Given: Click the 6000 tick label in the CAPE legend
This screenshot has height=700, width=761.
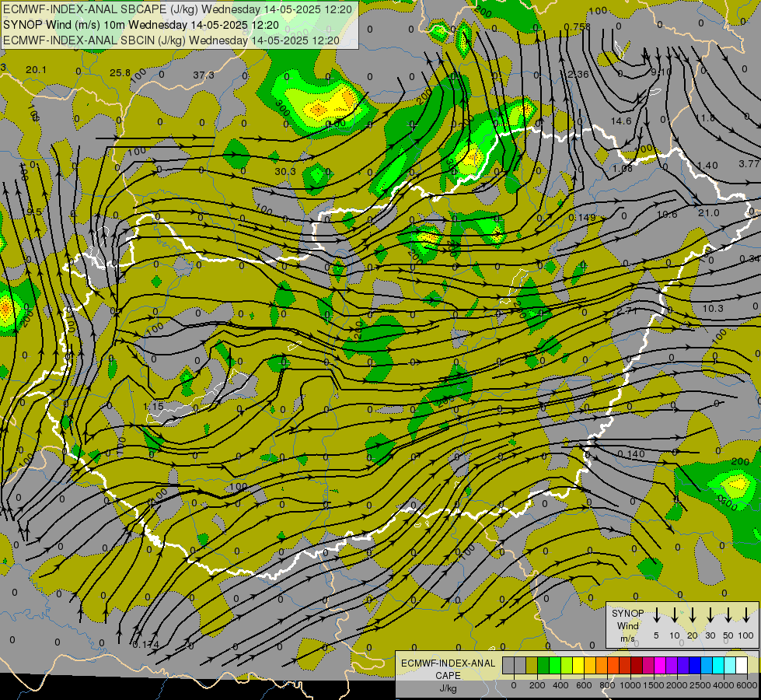Looking at the screenshot, I should pyautogui.click(x=747, y=685).
